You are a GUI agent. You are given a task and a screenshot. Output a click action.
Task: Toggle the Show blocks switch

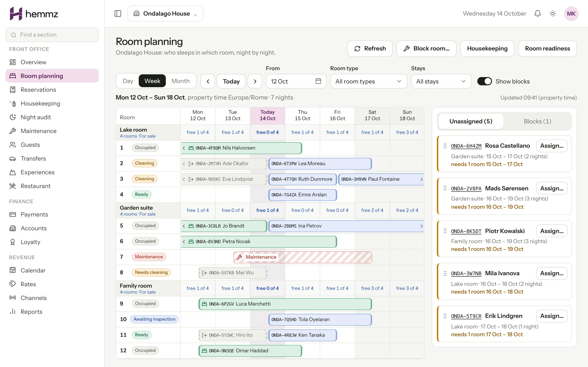[484, 81]
